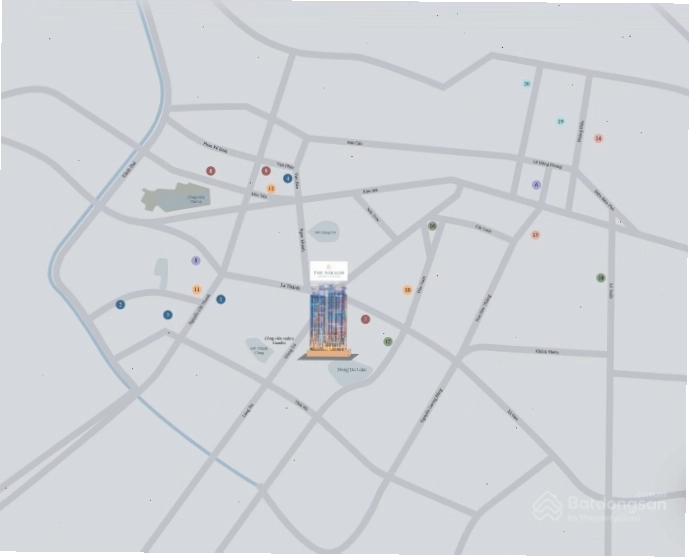The image size is (689, 557).
Task: Click the Tôn Đức Thắng street label
Action: point(485,306)
